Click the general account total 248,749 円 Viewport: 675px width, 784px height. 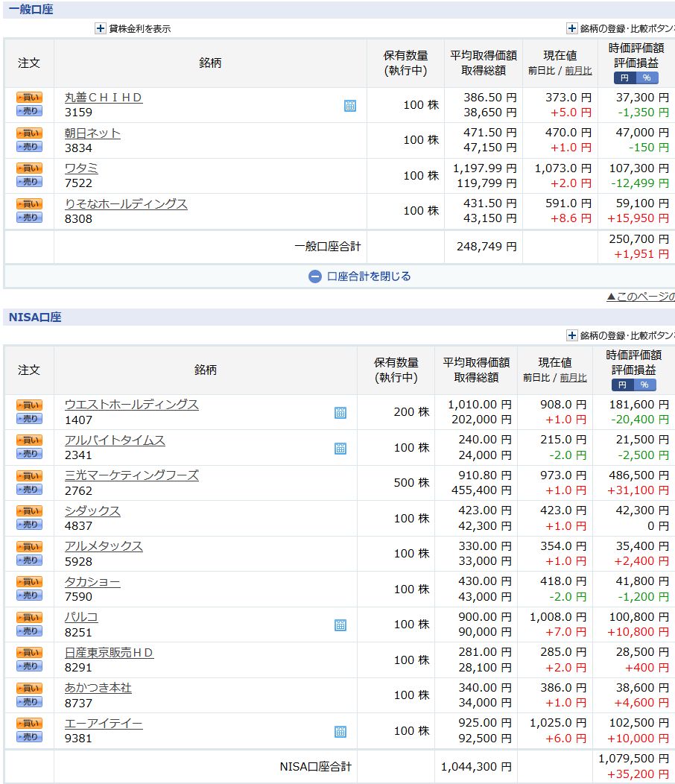coord(487,247)
